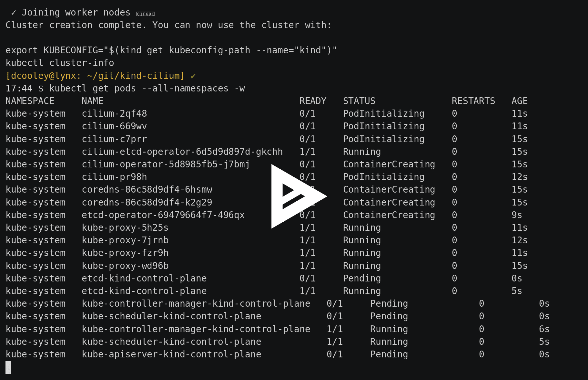Click 'etcd-operator-69479664f7-496qx' pod name
This screenshot has height=380, width=588.
click(163, 215)
